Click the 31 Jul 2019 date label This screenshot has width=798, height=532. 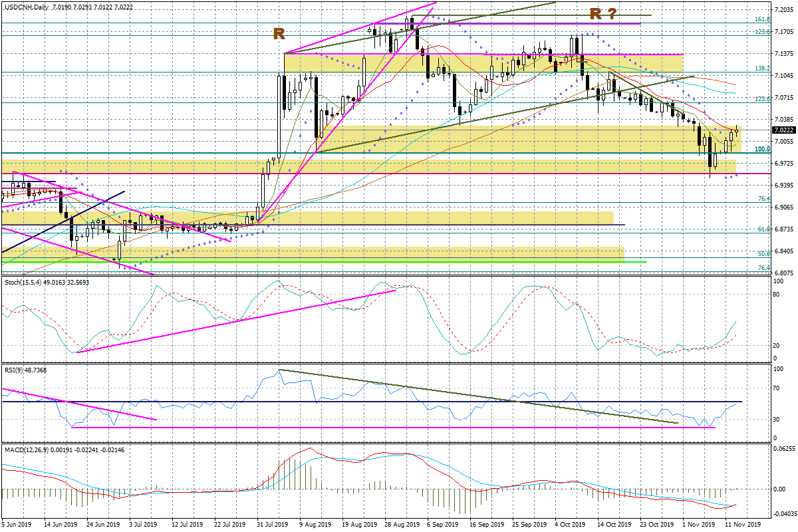coord(274,525)
